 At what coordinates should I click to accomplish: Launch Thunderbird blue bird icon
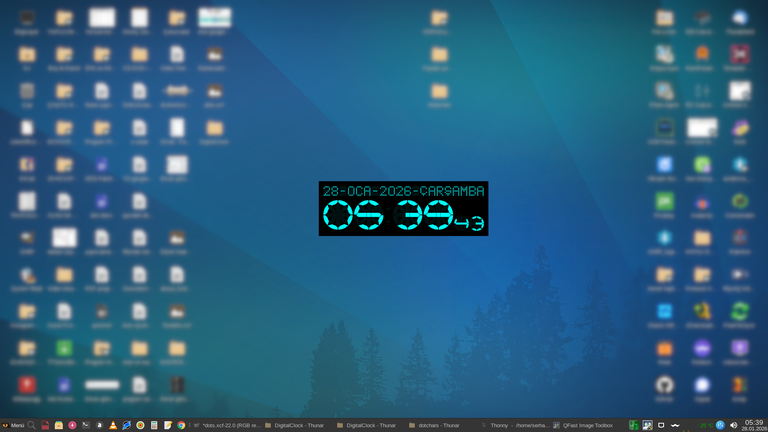tap(127, 425)
